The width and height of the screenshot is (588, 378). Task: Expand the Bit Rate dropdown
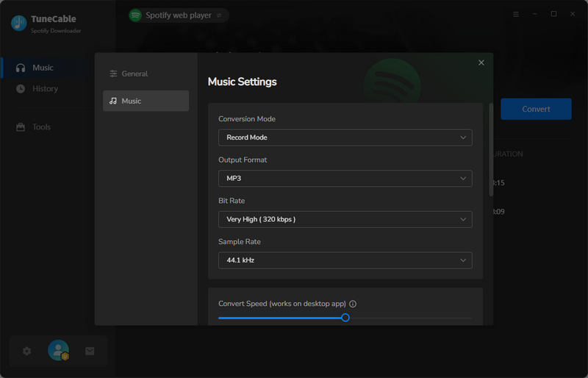pos(345,219)
